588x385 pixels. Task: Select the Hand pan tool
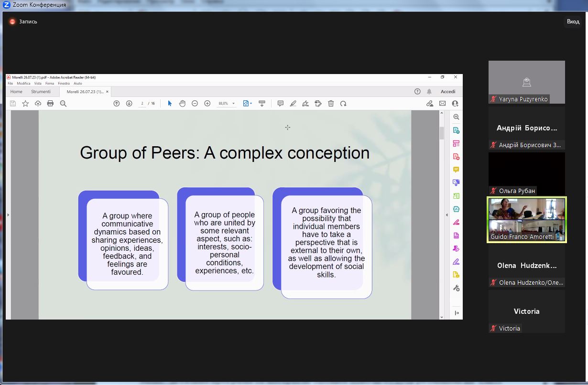coord(182,104)
